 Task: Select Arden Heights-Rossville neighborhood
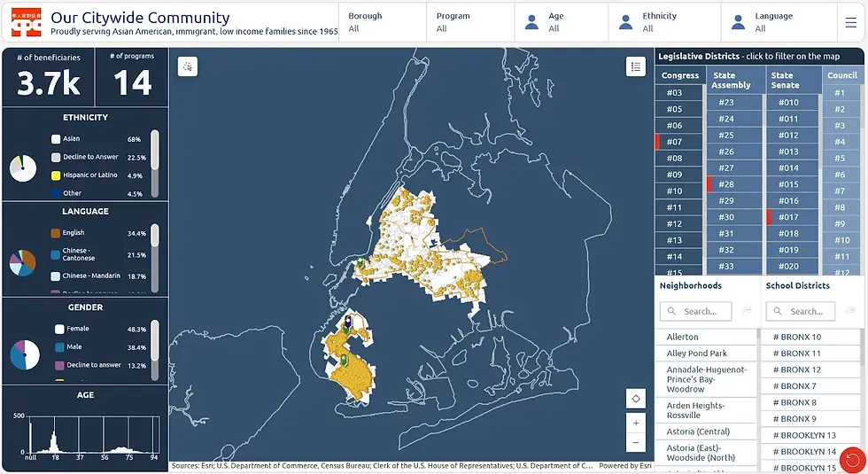[706, 410]
